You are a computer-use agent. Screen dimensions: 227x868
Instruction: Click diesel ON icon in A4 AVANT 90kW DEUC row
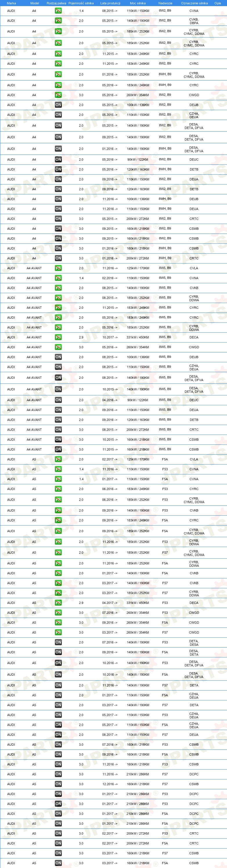(x=58, y=400)
